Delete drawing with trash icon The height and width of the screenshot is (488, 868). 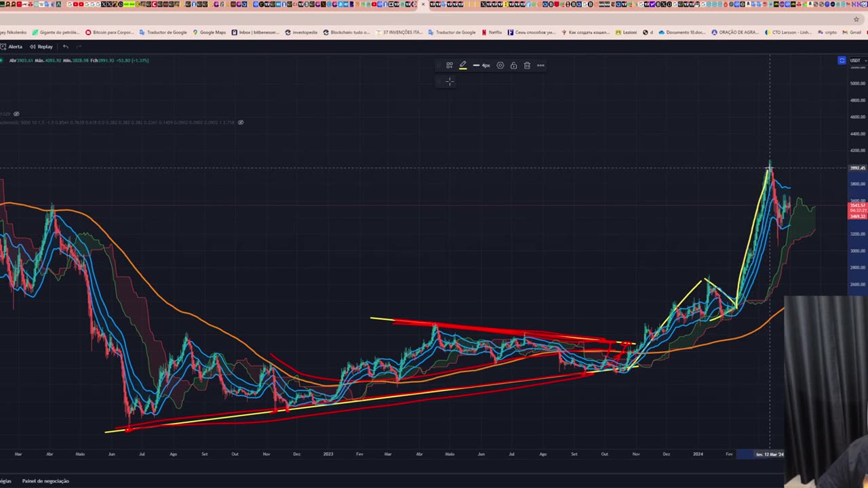(527, 66)
